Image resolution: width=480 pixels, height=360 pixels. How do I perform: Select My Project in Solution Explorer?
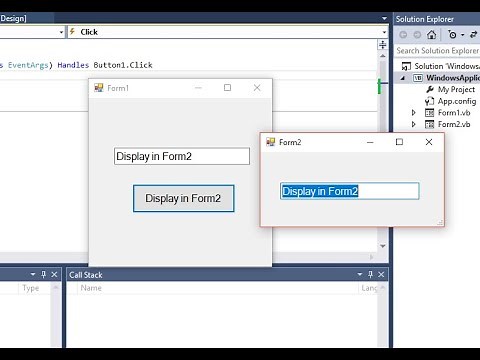pos(456,89)
